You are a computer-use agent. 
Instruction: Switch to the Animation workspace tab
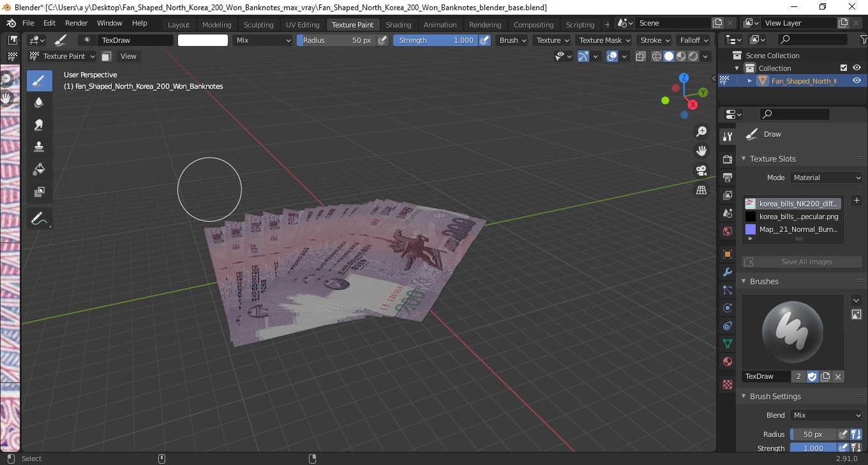click(440, 25)
